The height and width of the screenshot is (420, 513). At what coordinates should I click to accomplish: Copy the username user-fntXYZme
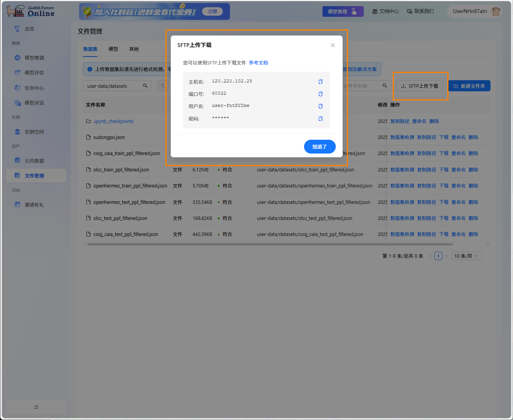point(320,106)
